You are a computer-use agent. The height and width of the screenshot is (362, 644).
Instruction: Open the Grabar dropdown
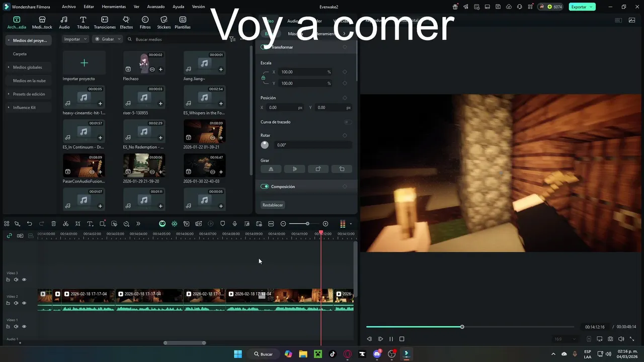tap(108, 39)
